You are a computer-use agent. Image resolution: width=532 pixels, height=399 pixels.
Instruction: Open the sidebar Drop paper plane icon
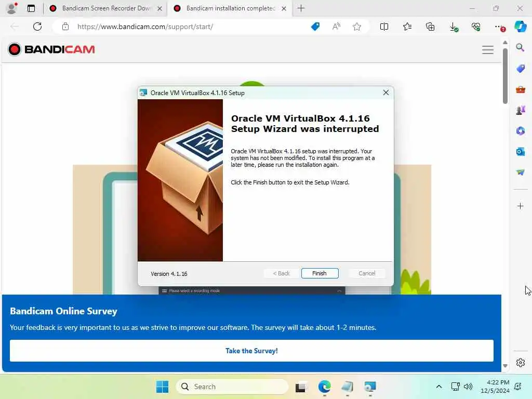pyautogui.click(x=521, y=172)
